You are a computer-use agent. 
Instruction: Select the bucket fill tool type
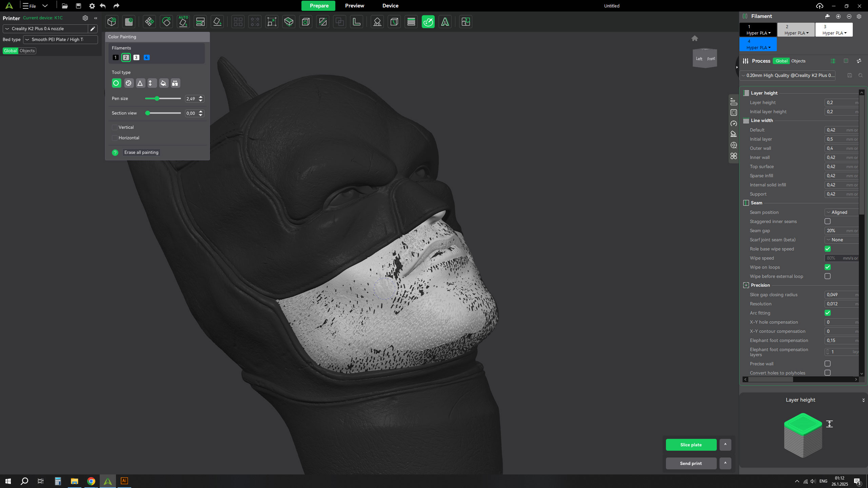pos(163,83)
